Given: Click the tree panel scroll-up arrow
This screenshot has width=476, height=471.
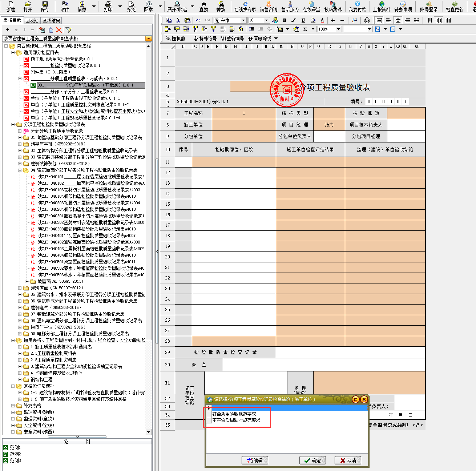Looking at the screenshot, I should (x=148, y=47).
